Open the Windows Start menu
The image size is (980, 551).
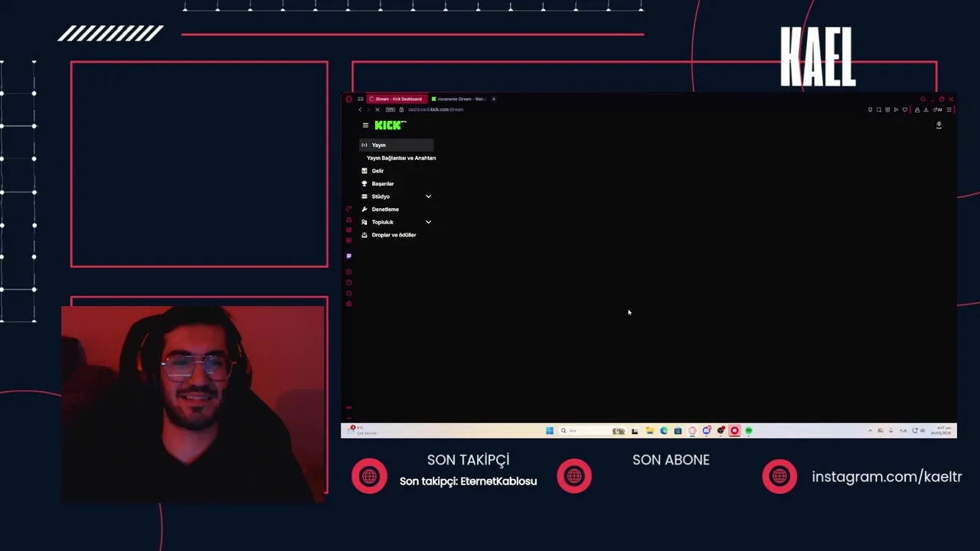pyautogui.click(x=550, y=431)
